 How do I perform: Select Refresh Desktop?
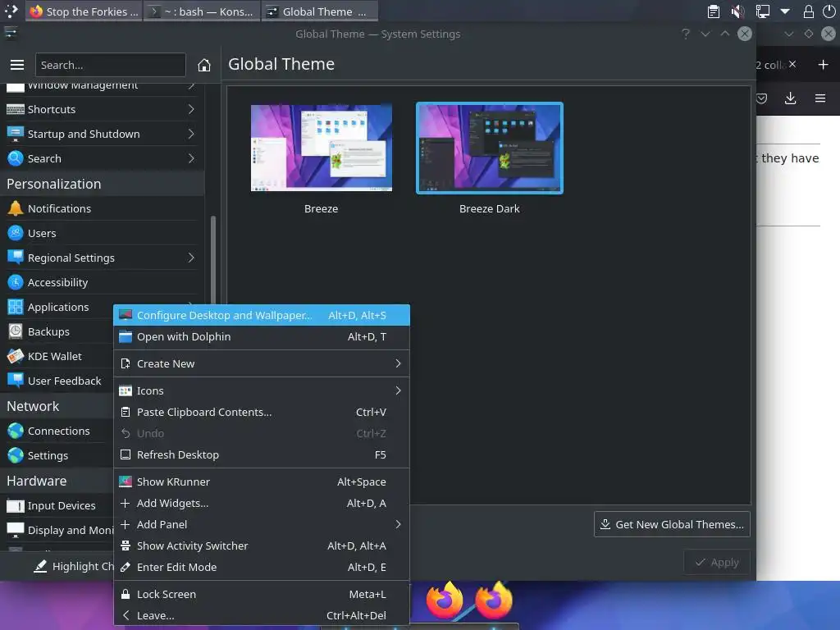(x=262, y=454)
